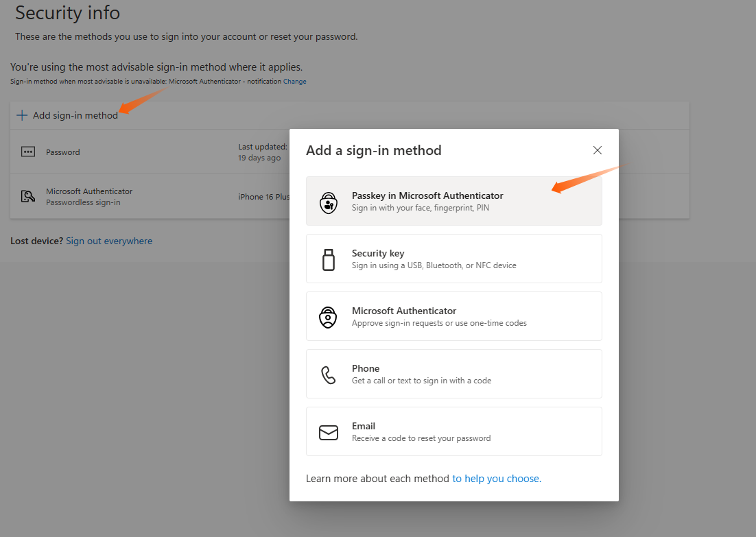Pick the Phone option label
The height and width of the screenshot is (537, 756).
(x=366, y=368)
